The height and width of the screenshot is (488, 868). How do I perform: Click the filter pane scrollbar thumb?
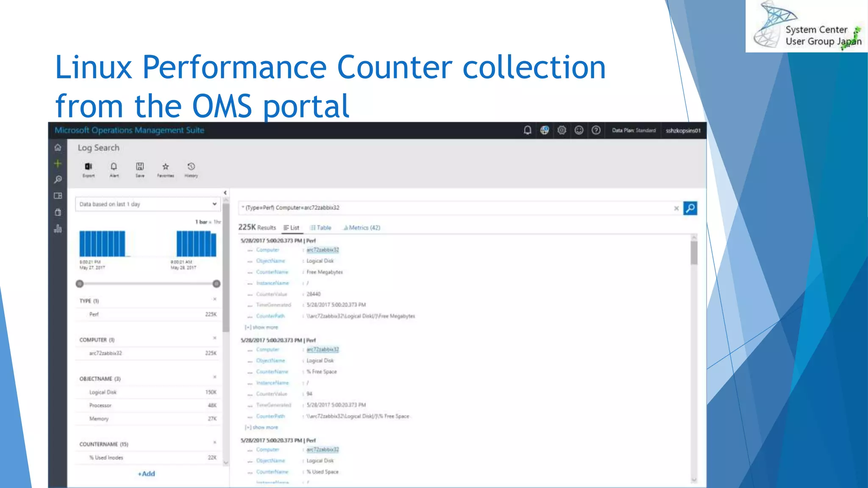tap(226, 268)
